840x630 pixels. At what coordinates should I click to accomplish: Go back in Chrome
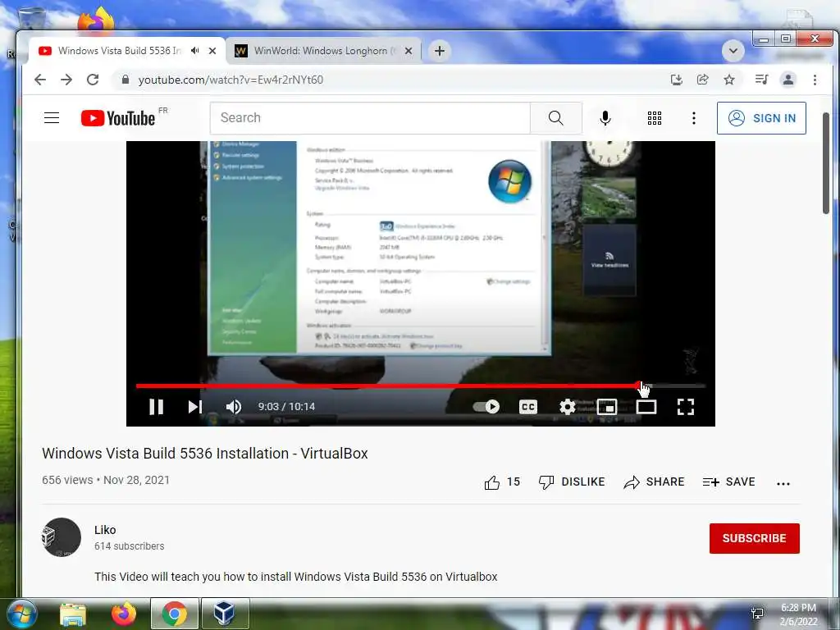click(x=40, y=80)
